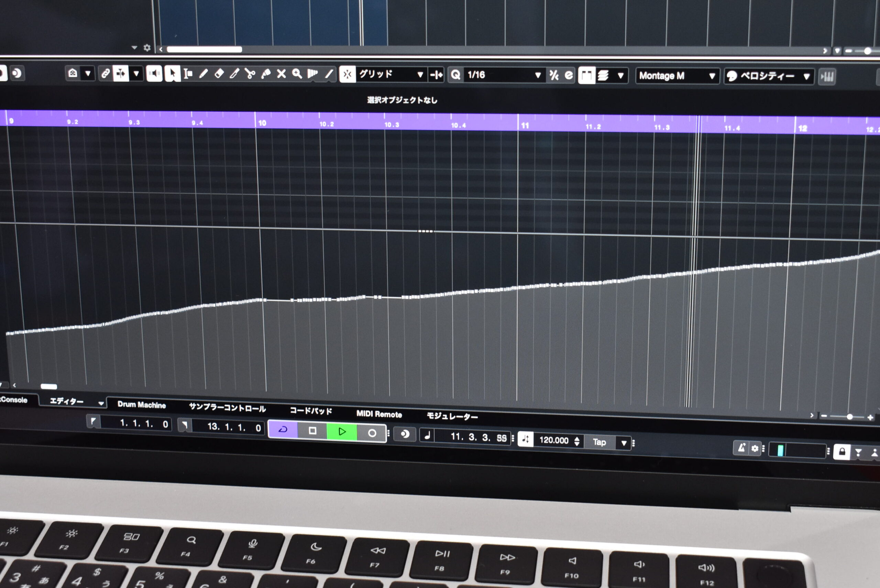This screenshot has height=588, width=880.
Task: Select the Zoom magnifier tool
Action: (x=297, y=74)
